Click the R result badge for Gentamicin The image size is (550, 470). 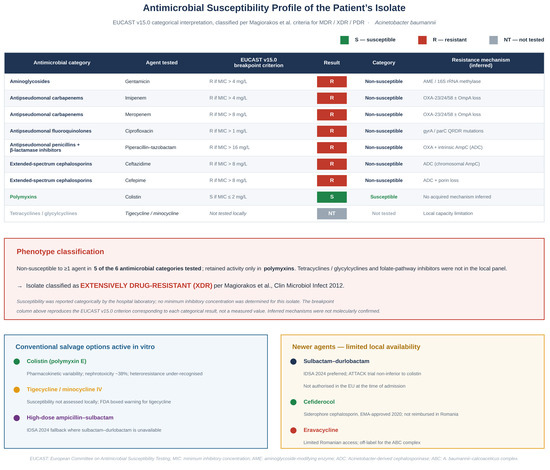tap(332, 81)
